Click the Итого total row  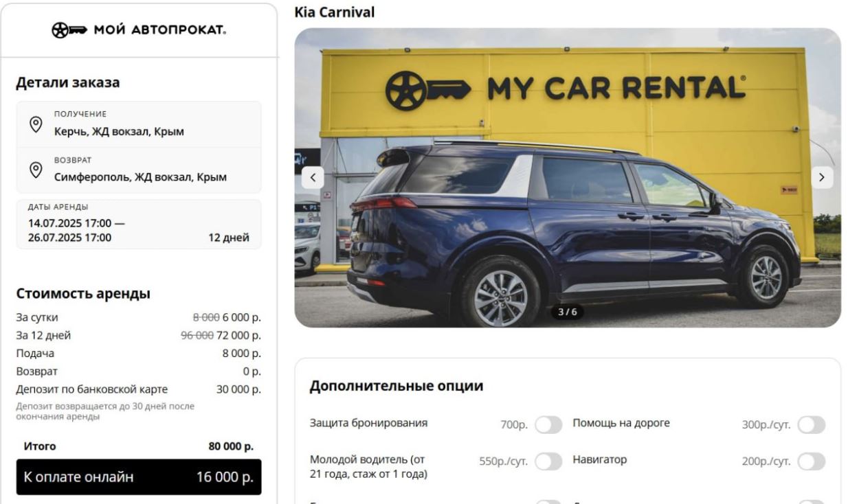(139, 446)
